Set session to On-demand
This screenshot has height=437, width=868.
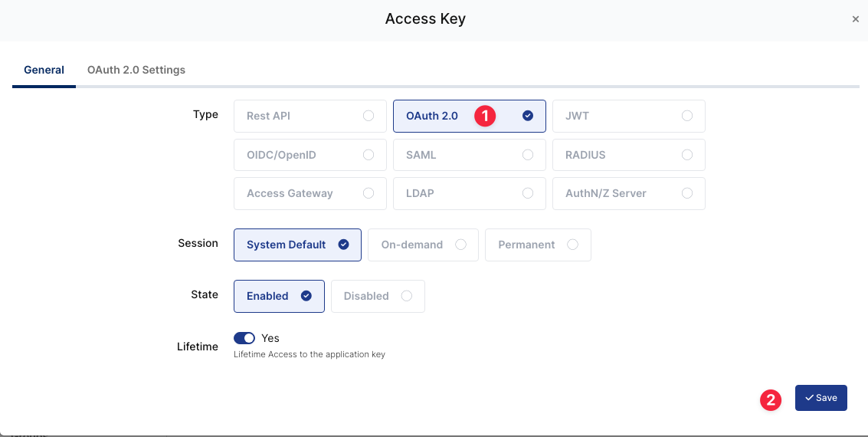point(423,245)
